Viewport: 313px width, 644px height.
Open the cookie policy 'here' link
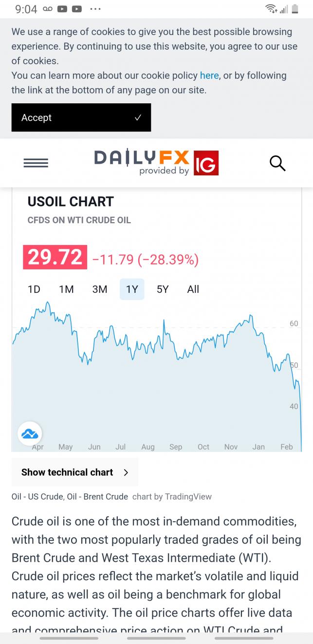[209, 76]
